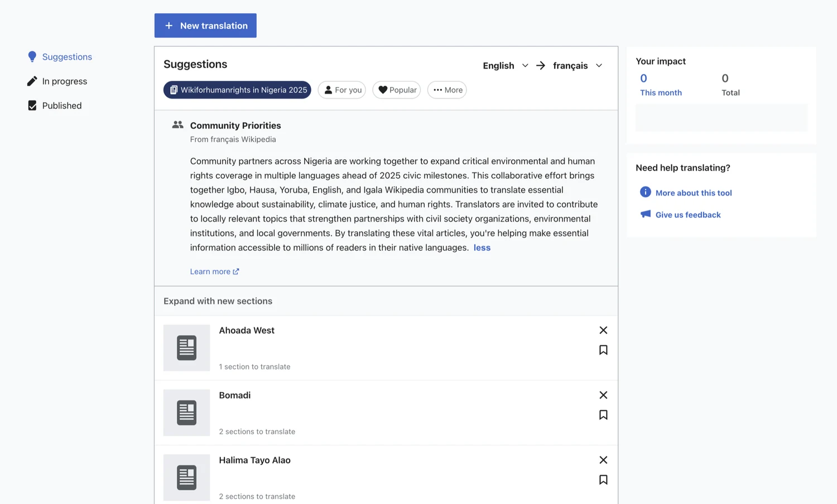The width and height of the screenshot is (837, 504).
Task: Click the Community Priorities people icon
Action: 177,125
